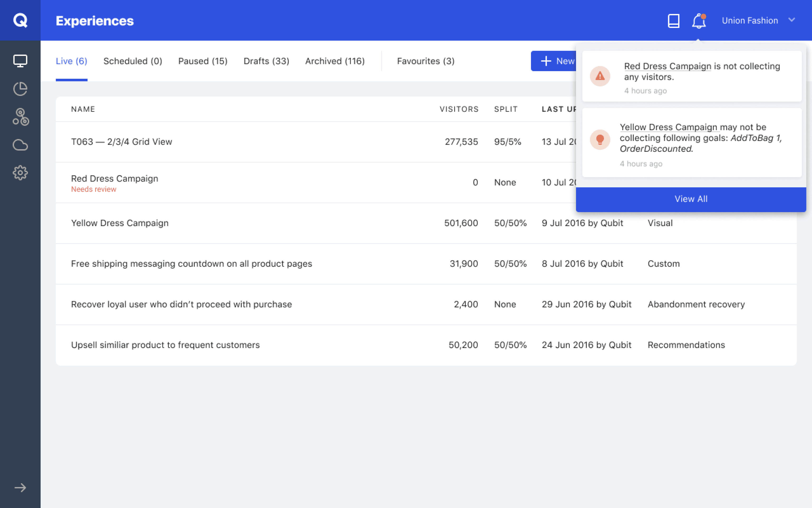Click the New experience button
812x508 pixels.
coord(554,61)
